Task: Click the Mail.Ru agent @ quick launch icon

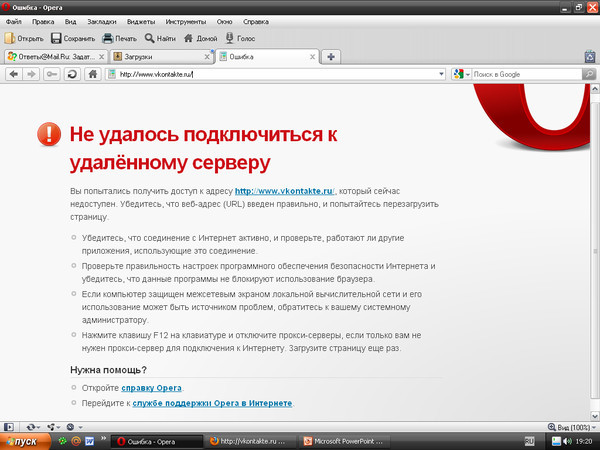Action: (x=76, y=441)
